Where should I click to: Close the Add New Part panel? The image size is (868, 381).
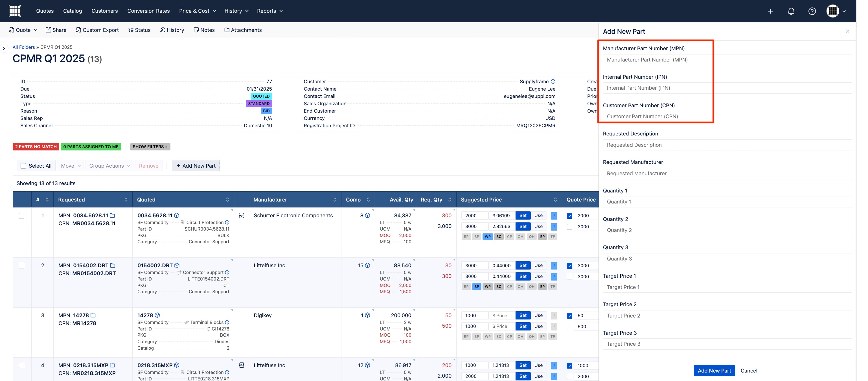(847, 31)
